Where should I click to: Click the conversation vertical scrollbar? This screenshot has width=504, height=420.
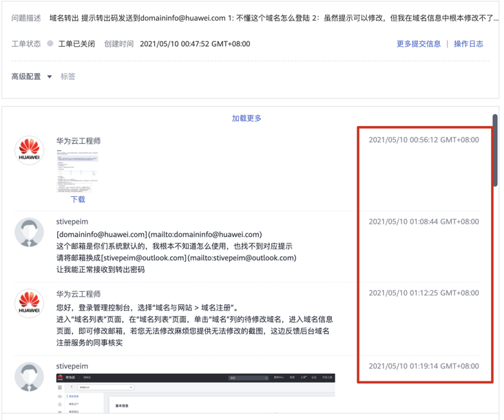[495, 150]
